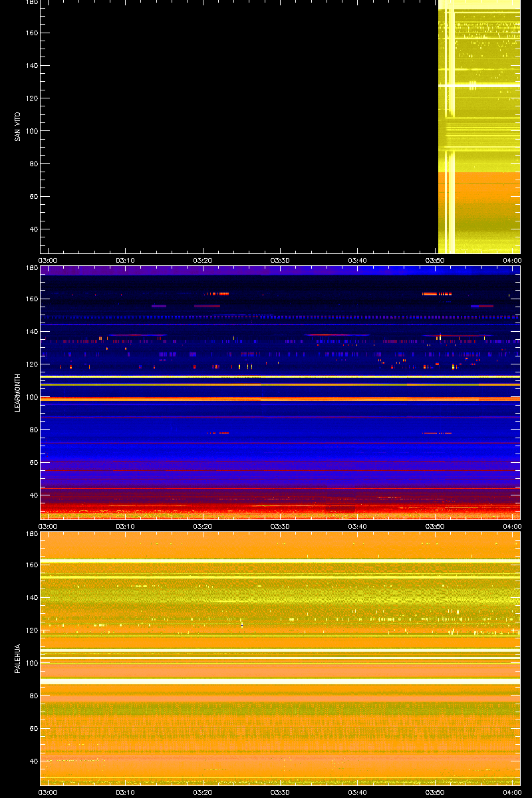Select the 03:00 time label under San Vito panel
This screenshot has width=532, height=798.
coord(48,261)
